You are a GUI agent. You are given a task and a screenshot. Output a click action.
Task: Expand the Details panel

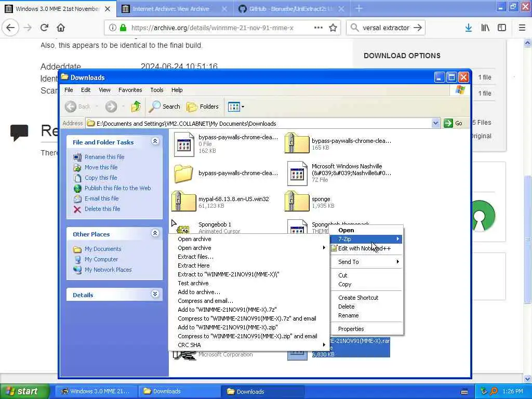[x=155, y=294]
